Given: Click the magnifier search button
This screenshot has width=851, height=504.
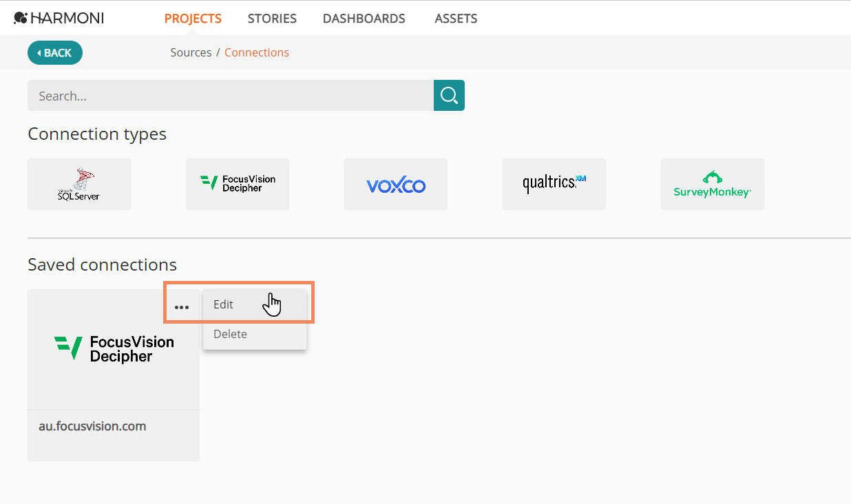Looking at the screenshot, I should [449, 96].
